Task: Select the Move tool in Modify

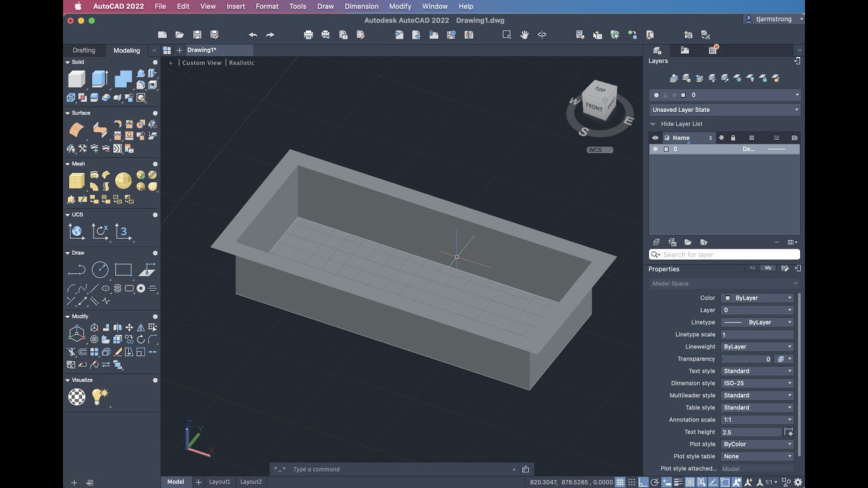Action: coord(129,328)
